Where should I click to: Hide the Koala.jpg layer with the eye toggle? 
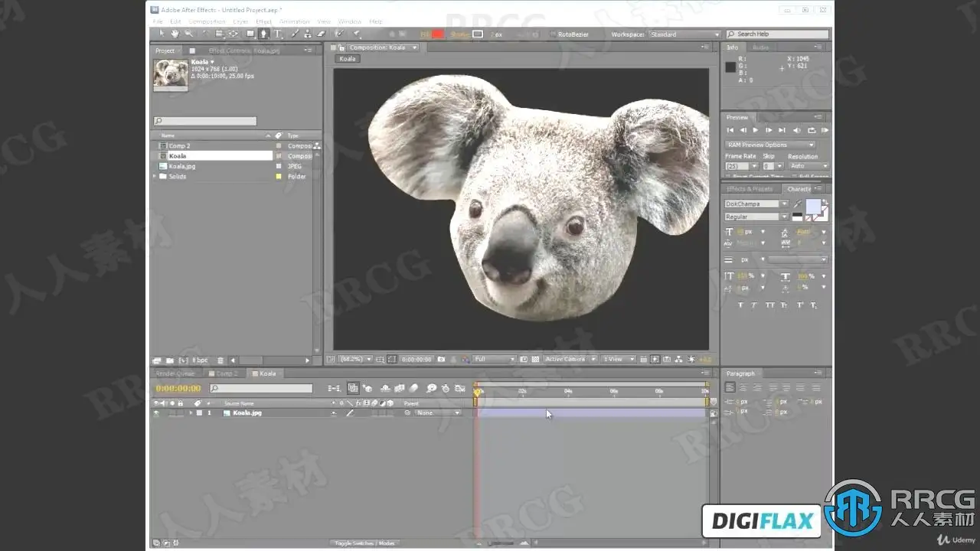pos(156,413)
